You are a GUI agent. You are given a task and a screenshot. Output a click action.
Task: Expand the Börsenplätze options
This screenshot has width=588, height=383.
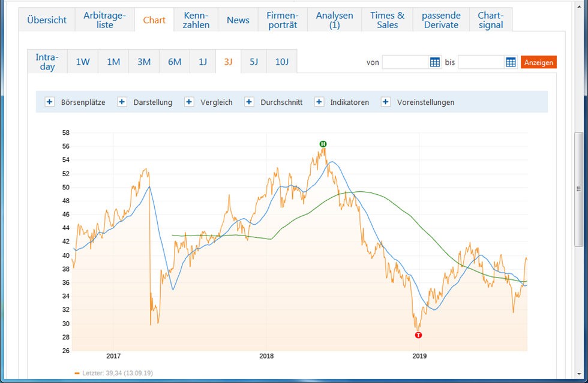(50, 102)
